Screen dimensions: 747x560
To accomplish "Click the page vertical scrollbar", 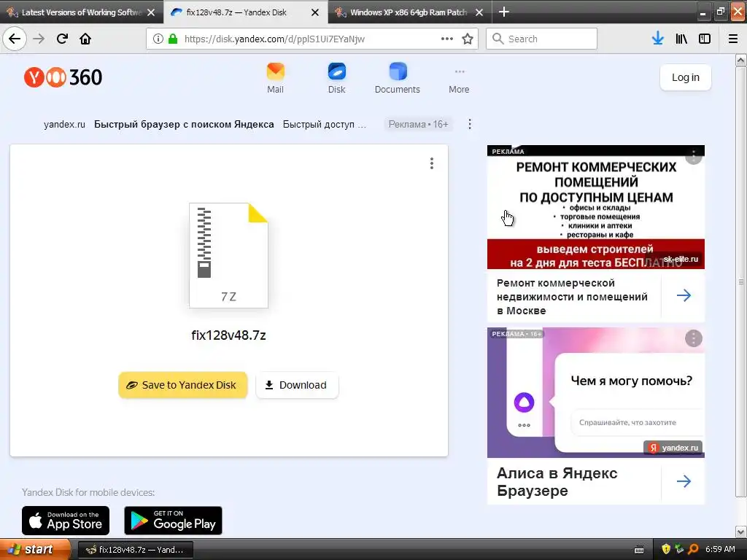I will pos(741,281).
